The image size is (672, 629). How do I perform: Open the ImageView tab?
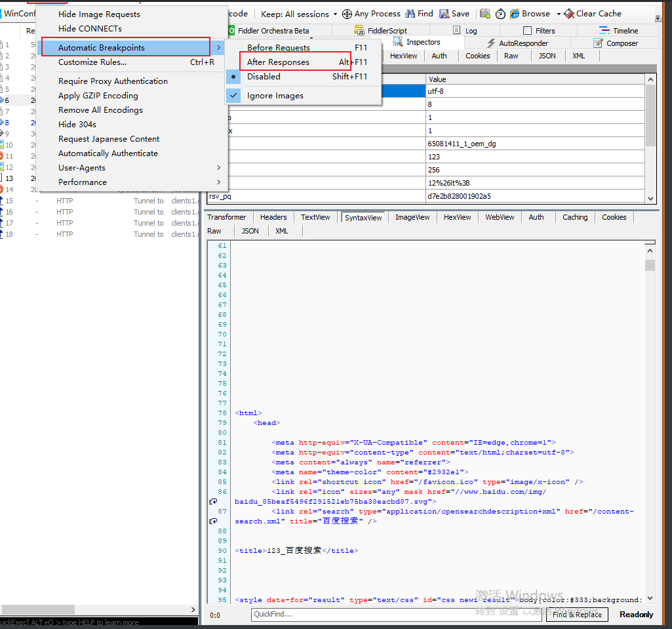[412, 217]
